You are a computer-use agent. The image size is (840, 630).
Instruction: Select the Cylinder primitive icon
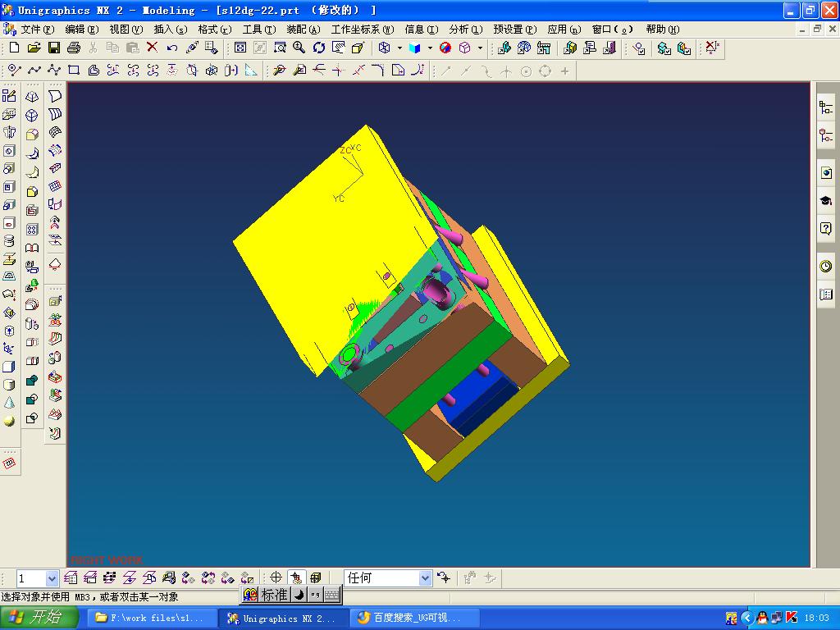(x=8, y=385)
